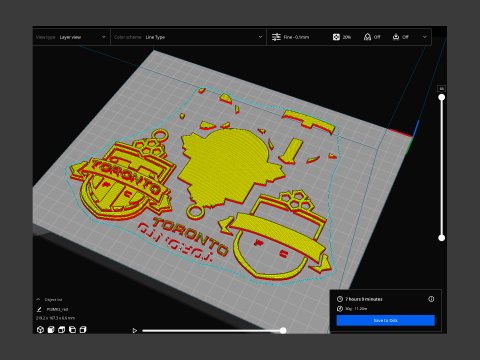Screen dimensions: 480x360
Task: Switch to the top view cube icon
Action: pyautogui.click(x=62, y=330)
